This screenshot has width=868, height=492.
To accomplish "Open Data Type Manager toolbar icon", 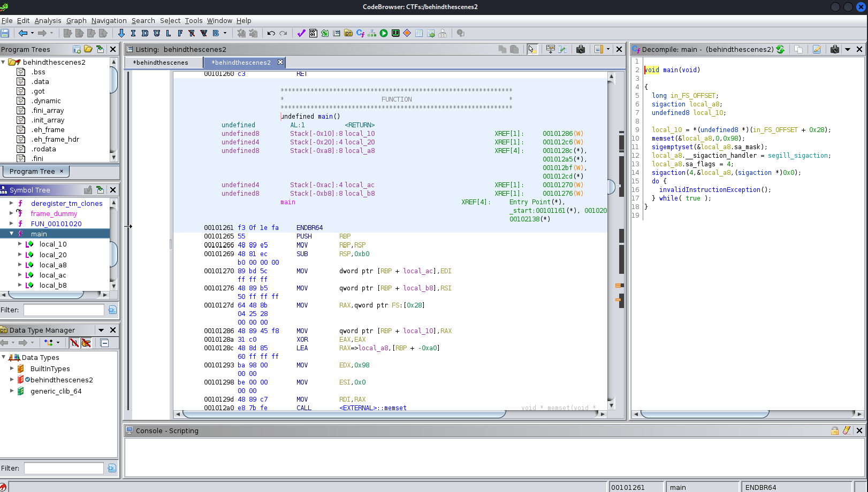I will (x=348, y=33).
